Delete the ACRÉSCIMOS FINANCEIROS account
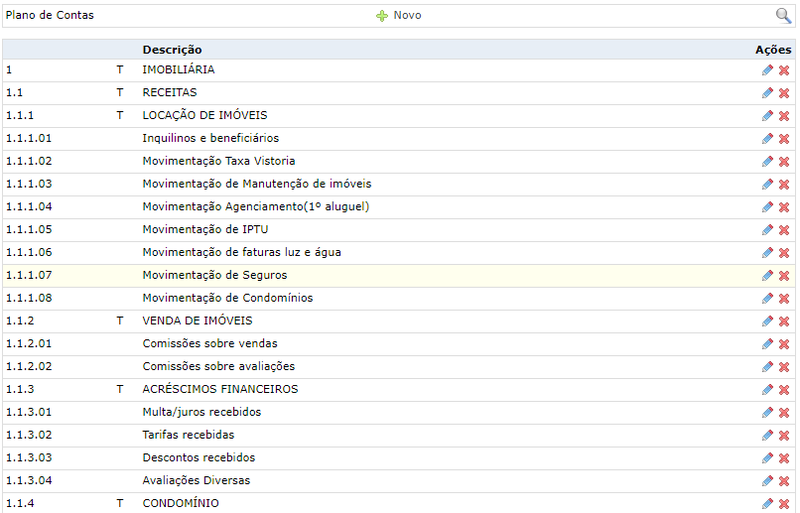 (x=784, y=390)
